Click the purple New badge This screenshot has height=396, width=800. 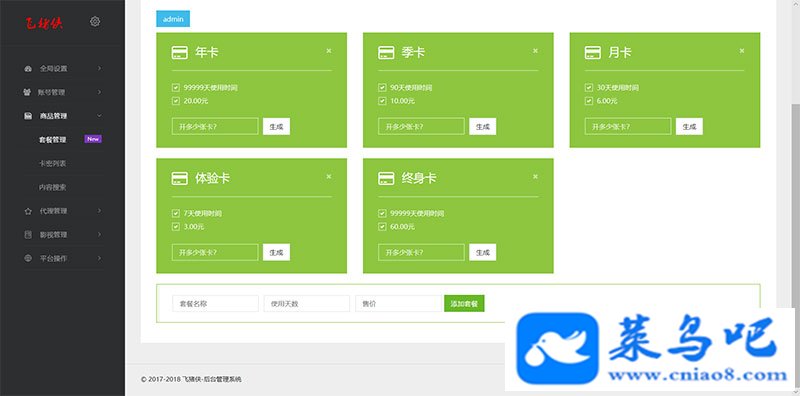coord(93,139)
